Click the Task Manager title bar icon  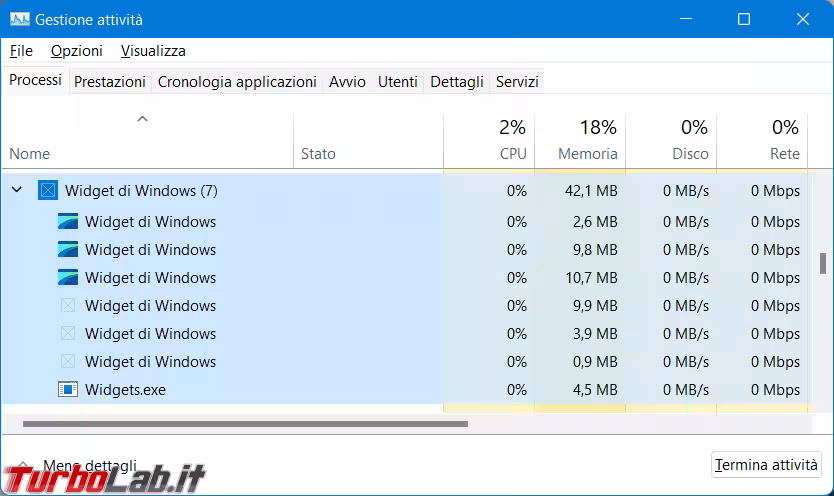(x=19, y=19)
